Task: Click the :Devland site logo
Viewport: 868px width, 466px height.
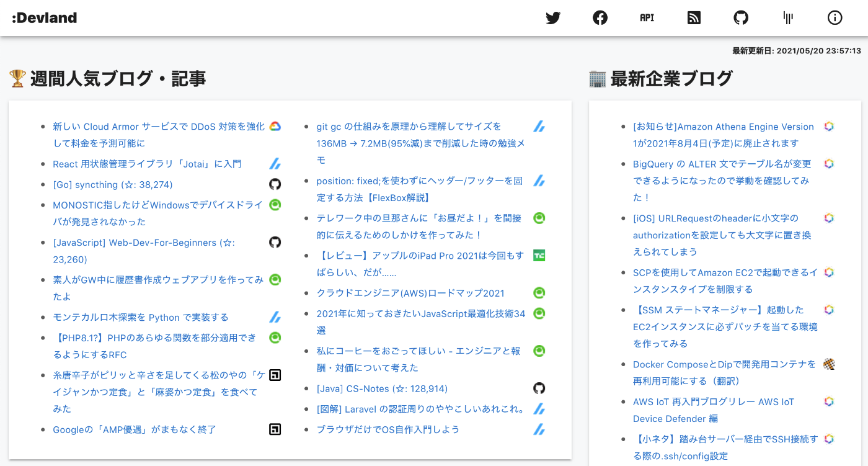Action: [x=44, y=18]
